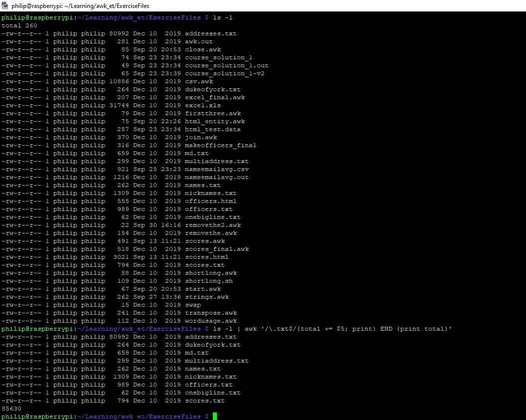
Task: Click the 23:23 timestamp of nameemailavg.csv
Action: pyautogui.click(x=171, y=169)
